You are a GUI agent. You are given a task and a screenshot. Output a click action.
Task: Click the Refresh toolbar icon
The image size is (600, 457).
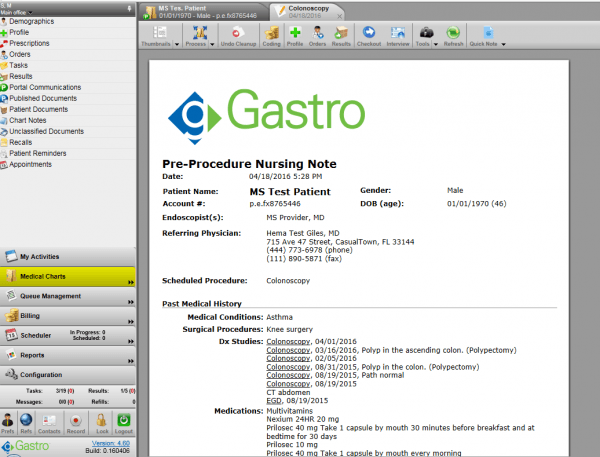[453, 36]
